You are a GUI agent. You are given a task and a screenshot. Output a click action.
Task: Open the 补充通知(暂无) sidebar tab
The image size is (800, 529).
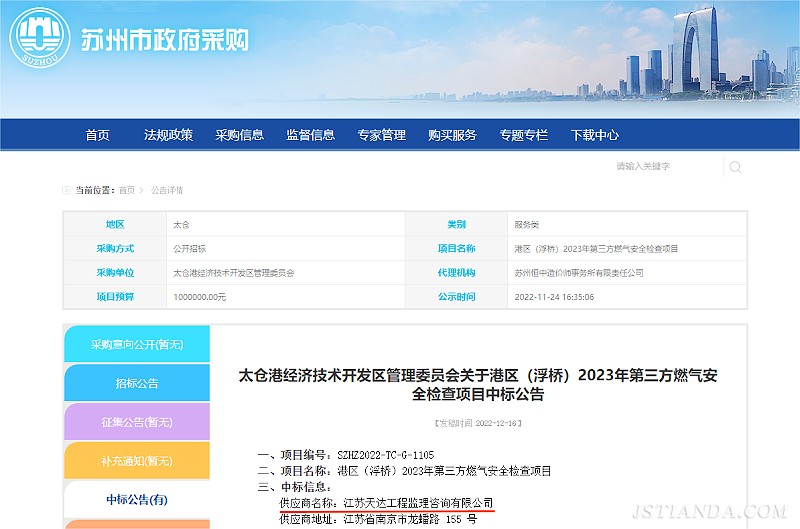(137, 461)
